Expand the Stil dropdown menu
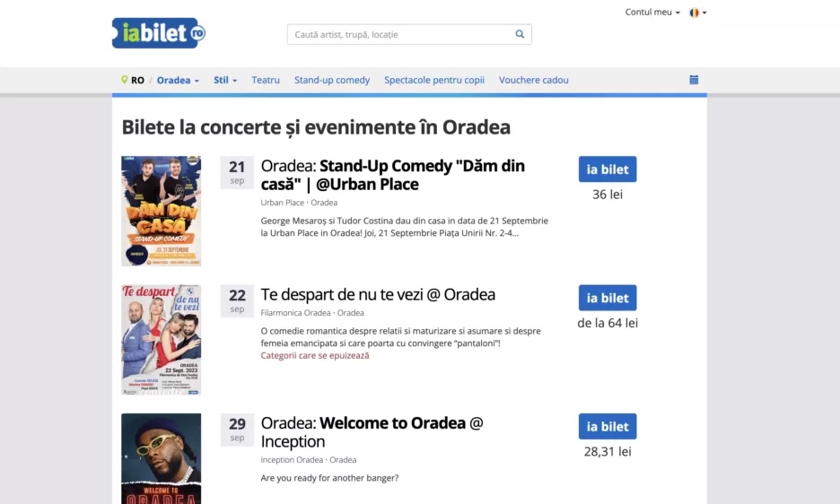 pos(225,80)
